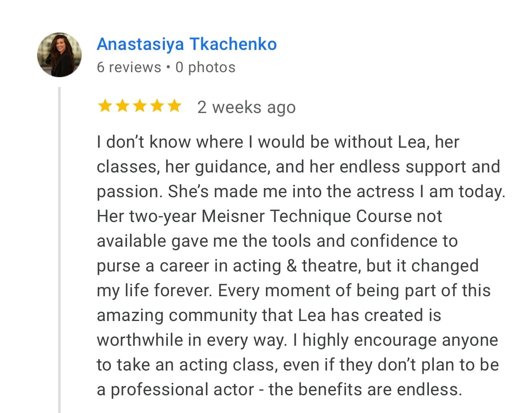The image size is (532, 413).
Task: Click the "2 weeks ago" timestamp
Action: pos(246,107)
